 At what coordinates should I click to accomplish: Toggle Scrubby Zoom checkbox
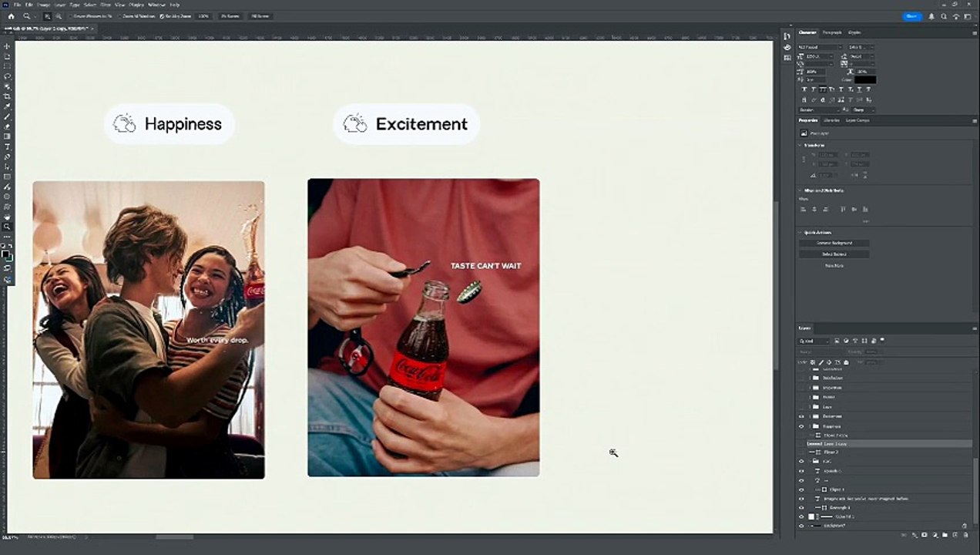point(162,16)
